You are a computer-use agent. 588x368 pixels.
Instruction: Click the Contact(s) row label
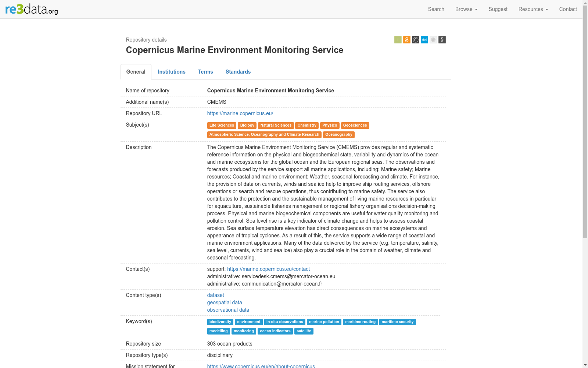[138, 269]
